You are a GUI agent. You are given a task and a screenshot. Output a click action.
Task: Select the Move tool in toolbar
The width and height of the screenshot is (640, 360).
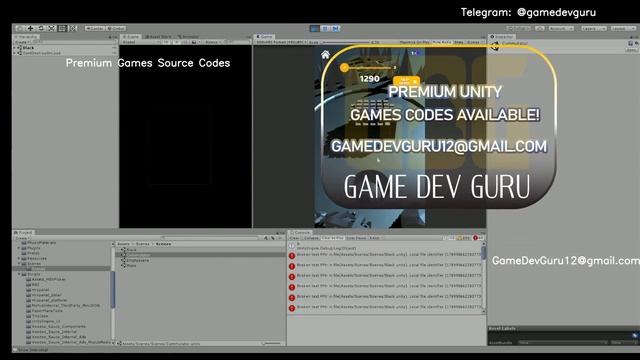[30, 28]
